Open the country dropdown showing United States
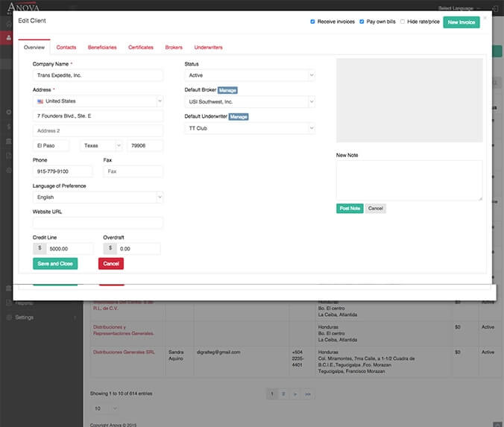Image resolution: width=504 pixels, height=427 pixels. point(98,101)
